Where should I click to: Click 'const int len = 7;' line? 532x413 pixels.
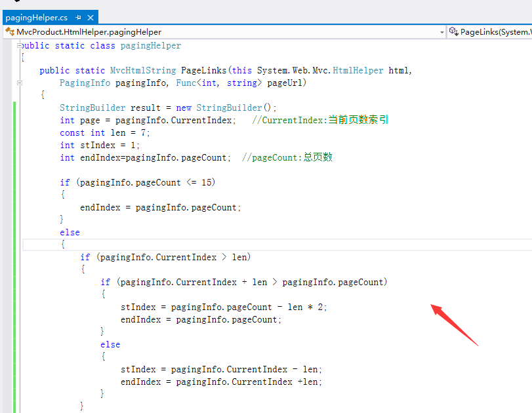(105, 133)
